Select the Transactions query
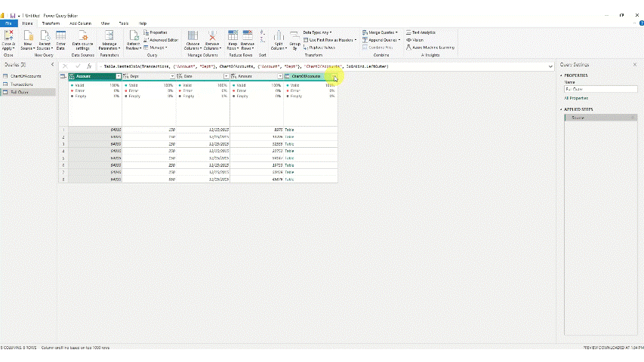 [x=21, y=84]
